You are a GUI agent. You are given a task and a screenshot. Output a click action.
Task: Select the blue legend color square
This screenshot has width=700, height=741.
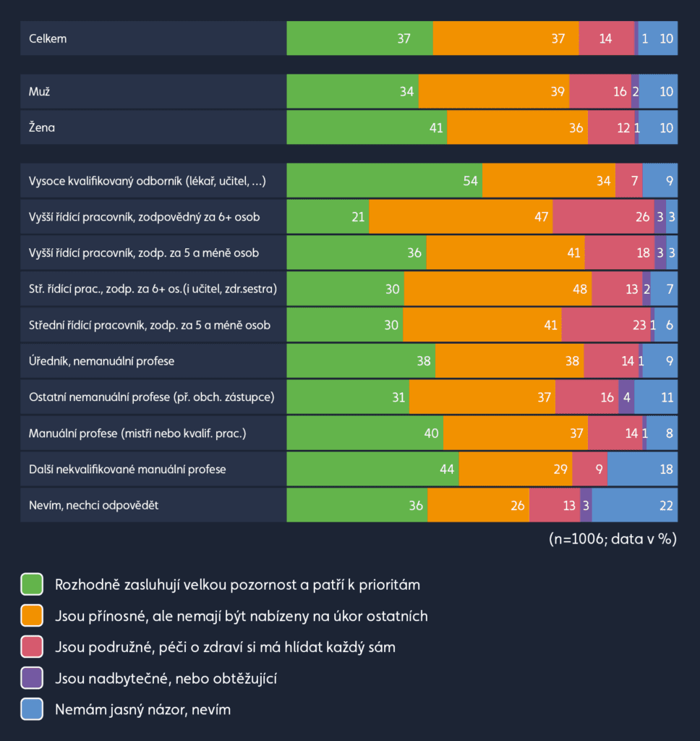point(33,710)
